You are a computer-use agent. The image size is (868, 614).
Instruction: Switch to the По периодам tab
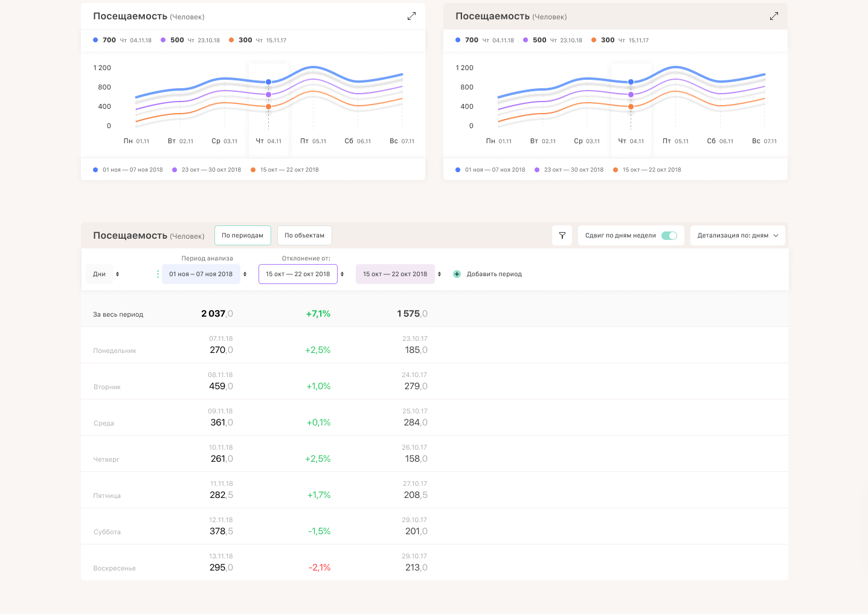[x=242, y=236]
